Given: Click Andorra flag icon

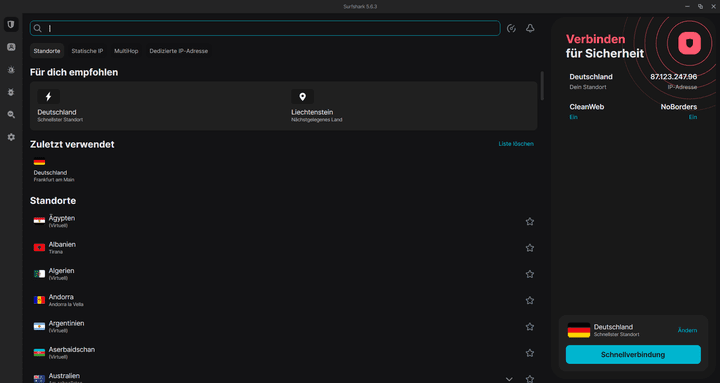Looking at the screenshot, I should click(x=39, y=300).
